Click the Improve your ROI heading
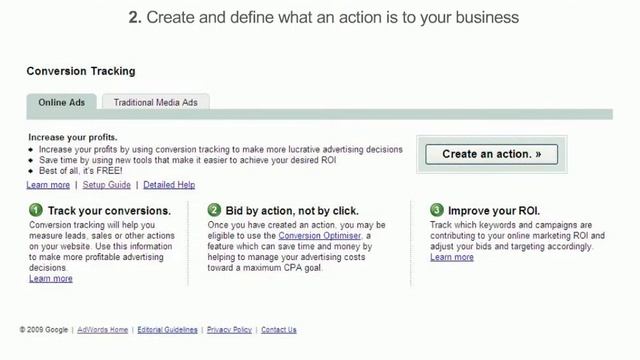The width and height of the screenshot is (640, 360). pos(494,211)
